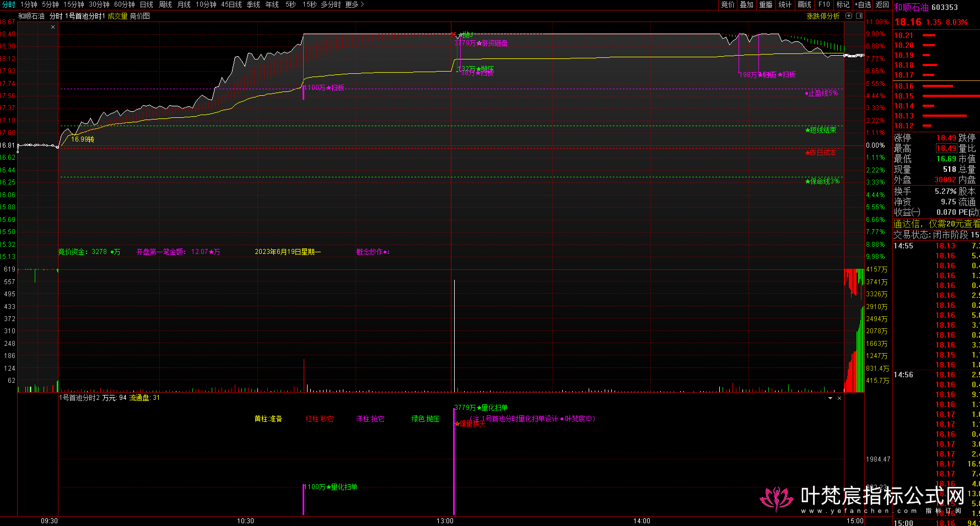This screenshot has height=526, width=980.
Task: Select the 5分钟 period tab
Action: (x=50, y=4)
